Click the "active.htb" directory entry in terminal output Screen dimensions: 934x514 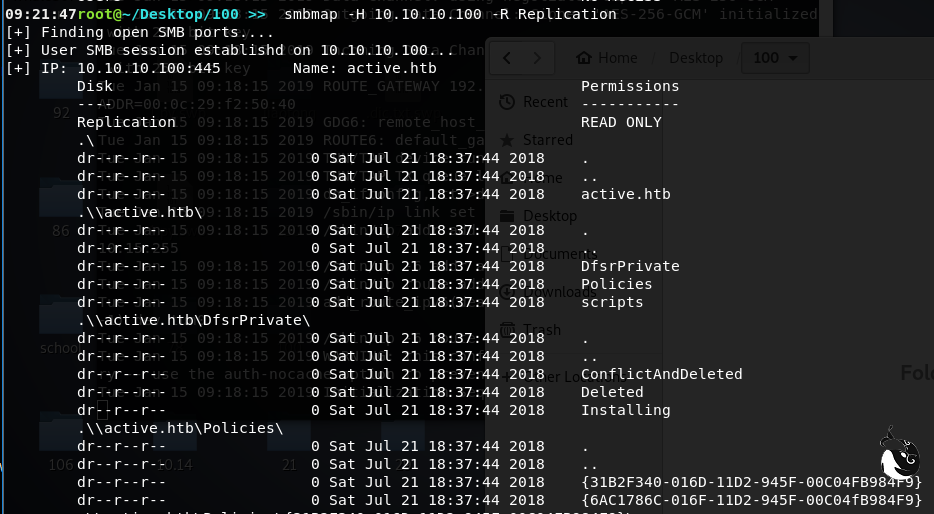tap(625, 194)
